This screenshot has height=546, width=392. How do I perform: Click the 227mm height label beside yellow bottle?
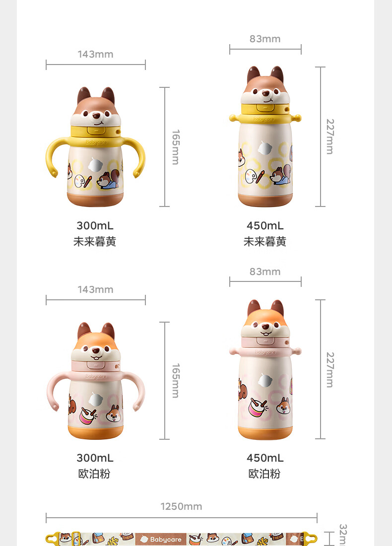[330, 136]
